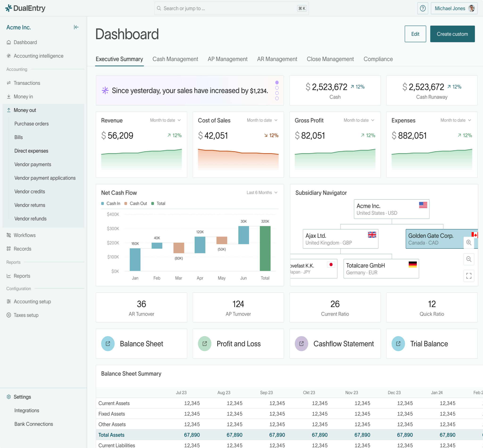
Task: Click Michael Jones profile avatar
Action: pos(471,8)
